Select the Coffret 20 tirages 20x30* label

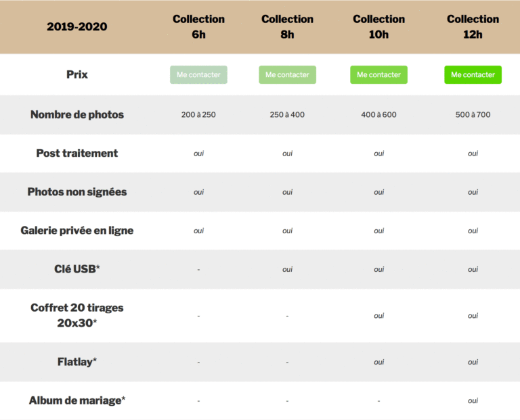point(77,315)
